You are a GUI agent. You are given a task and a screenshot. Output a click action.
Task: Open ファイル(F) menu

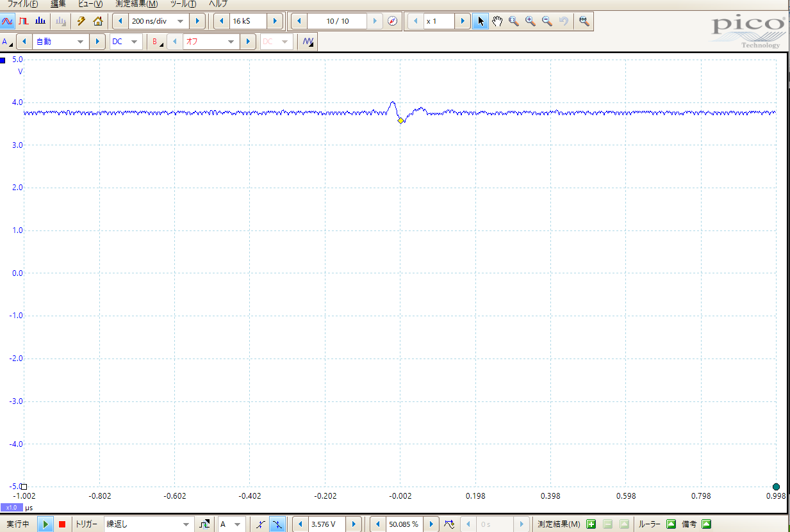(x=23, y=3)
